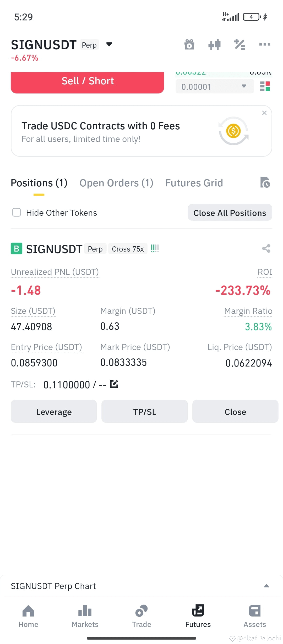This screenshot has width=283, height=644.
Task: Switch the order book layout icon
Action: [x=265, y=86]
